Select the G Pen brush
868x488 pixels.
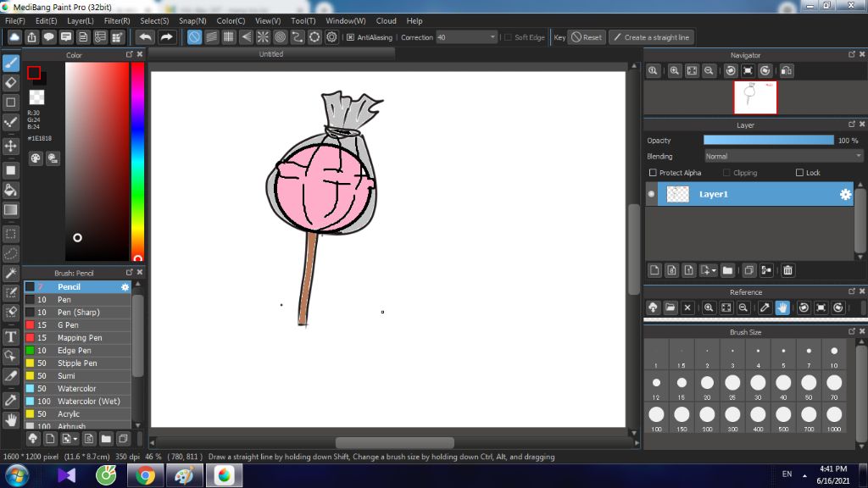(77, 324)
